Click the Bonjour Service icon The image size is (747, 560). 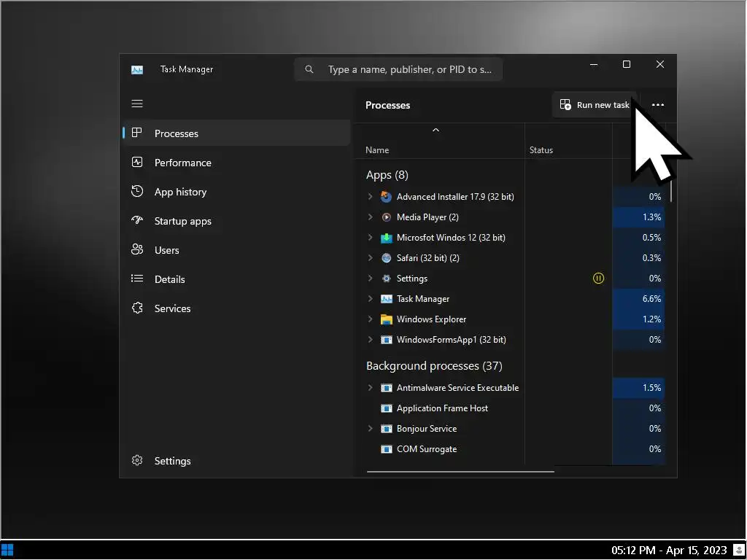click(x=387, y=429)
